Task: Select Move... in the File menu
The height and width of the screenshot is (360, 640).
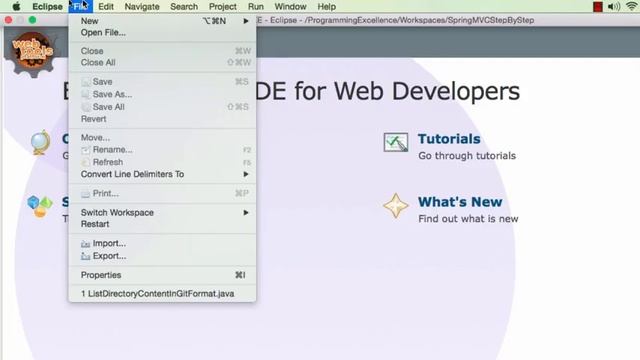Action: 162,138
